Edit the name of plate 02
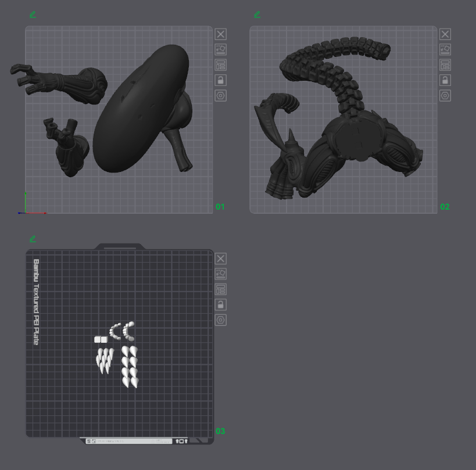 (x=257, y=15)
